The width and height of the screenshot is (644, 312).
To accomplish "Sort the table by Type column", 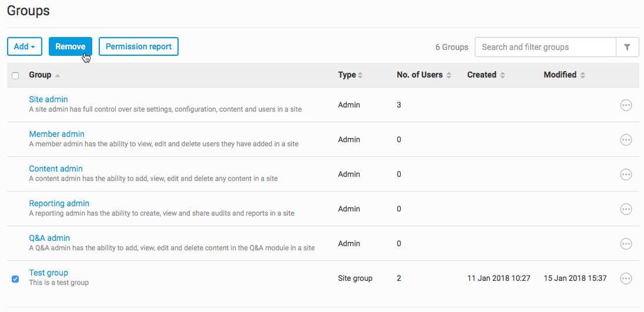I will click(x=350, y=75).
